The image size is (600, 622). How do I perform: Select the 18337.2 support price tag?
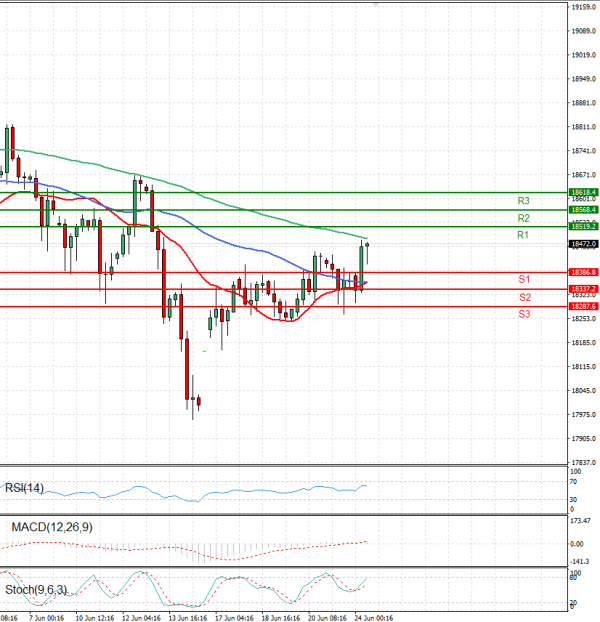click(583, 289)
